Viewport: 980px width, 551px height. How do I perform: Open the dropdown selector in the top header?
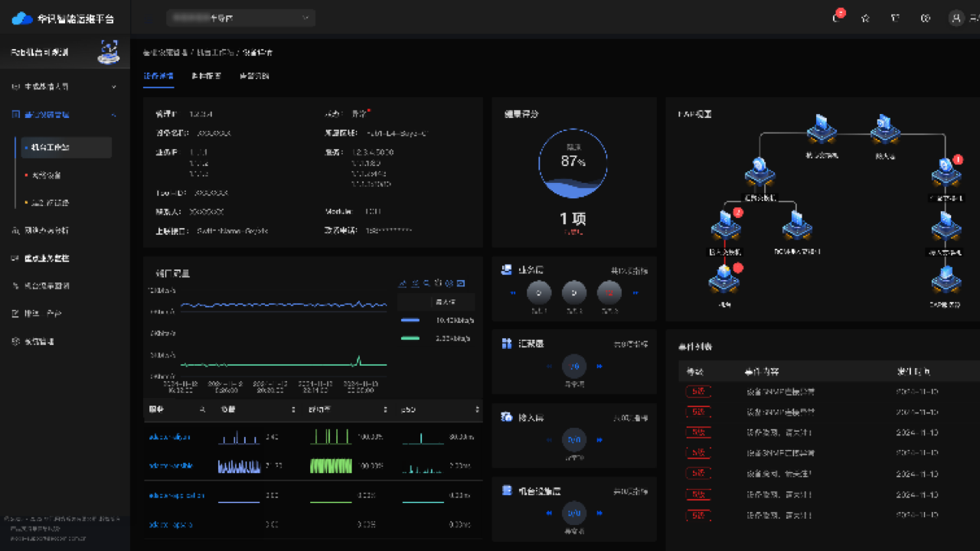(x=240, y=18)
